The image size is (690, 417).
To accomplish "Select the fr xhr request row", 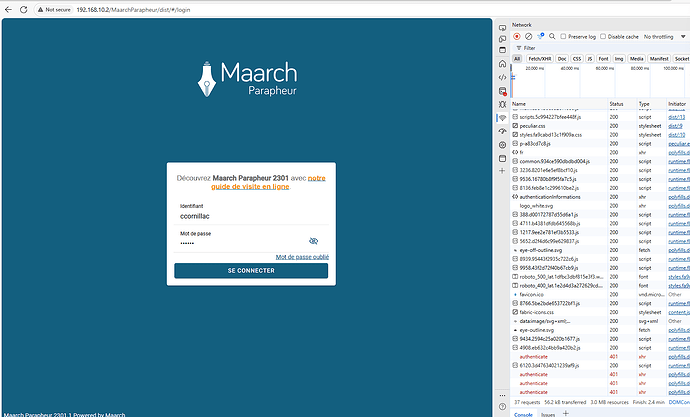I will point(600,152).
